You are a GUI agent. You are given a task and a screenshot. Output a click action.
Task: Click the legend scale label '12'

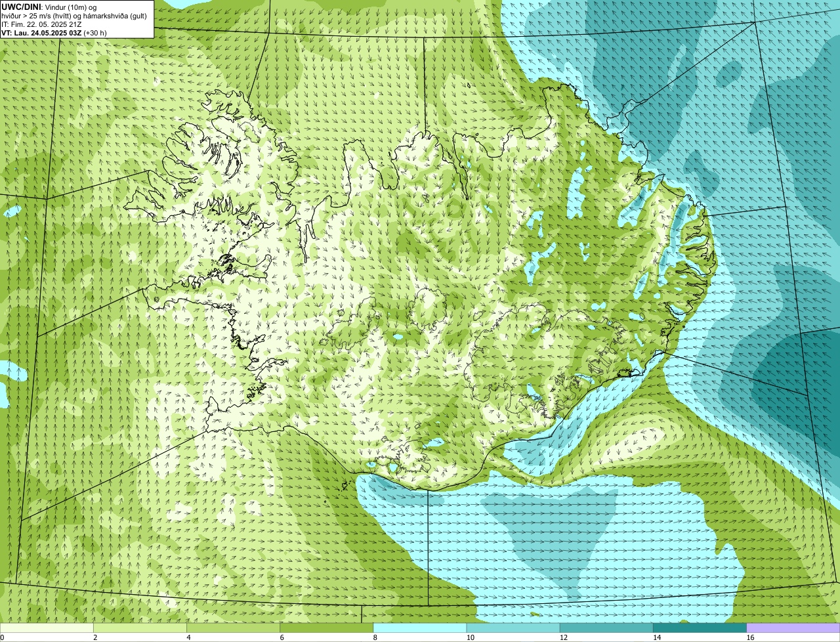tap(564, 637)
